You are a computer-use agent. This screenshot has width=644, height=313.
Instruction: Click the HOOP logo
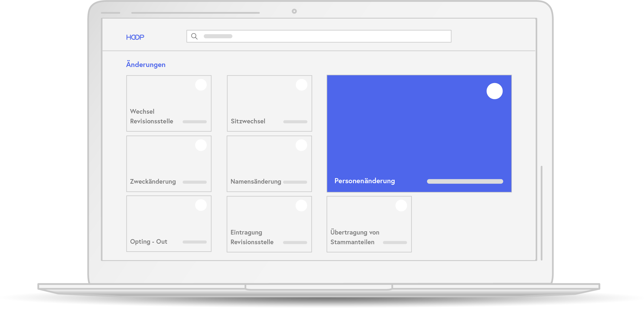click(x=135, y=37)
